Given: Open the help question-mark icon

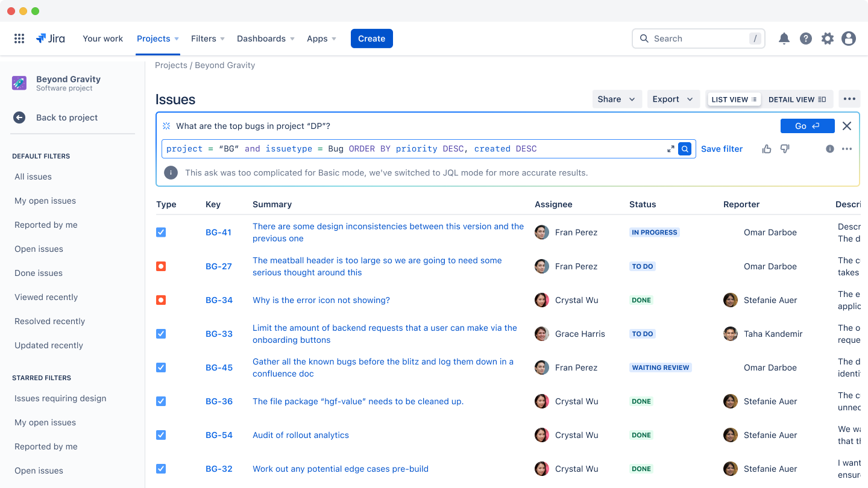Looking at the screenshot, I should pos(806,38).
